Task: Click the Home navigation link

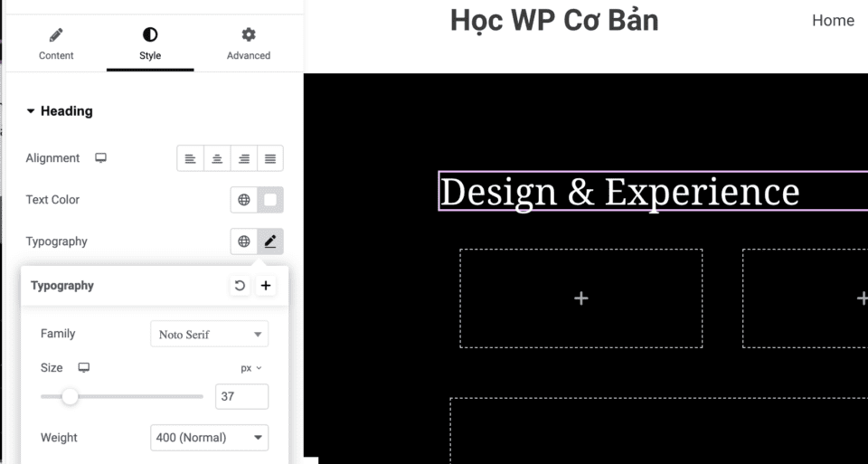Action: [x=833, y=20]
